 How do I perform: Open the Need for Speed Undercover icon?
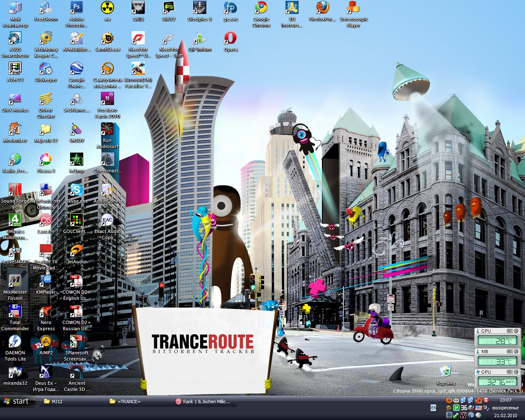click(138, 45)
